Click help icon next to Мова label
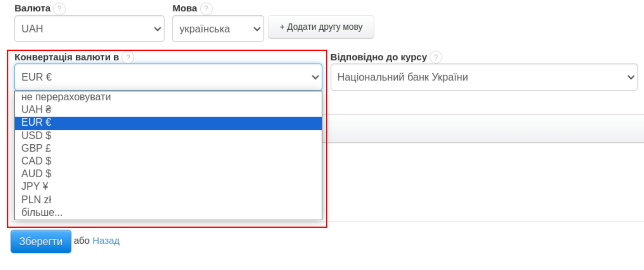 pos(206,9)
